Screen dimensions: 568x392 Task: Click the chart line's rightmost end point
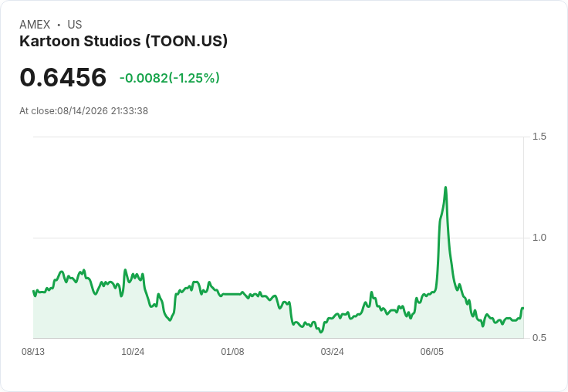(523, 308)
